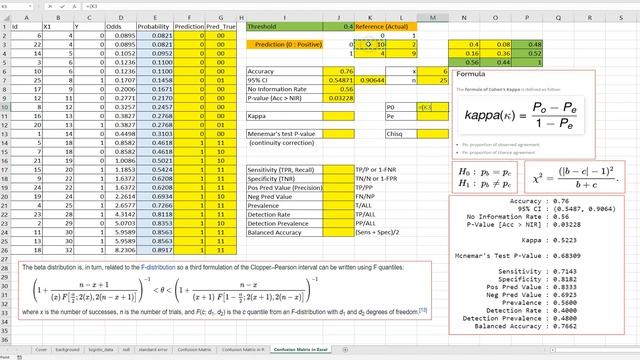Click the Detection Prevalence label cell
Screen dimensions: 640x360
284,223
